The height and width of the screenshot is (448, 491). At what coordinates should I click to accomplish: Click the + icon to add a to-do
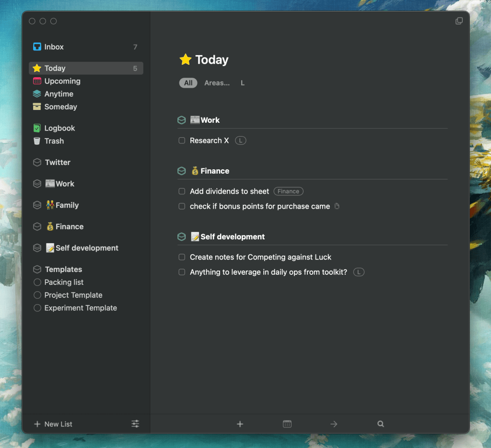click(x=240, y=424)
